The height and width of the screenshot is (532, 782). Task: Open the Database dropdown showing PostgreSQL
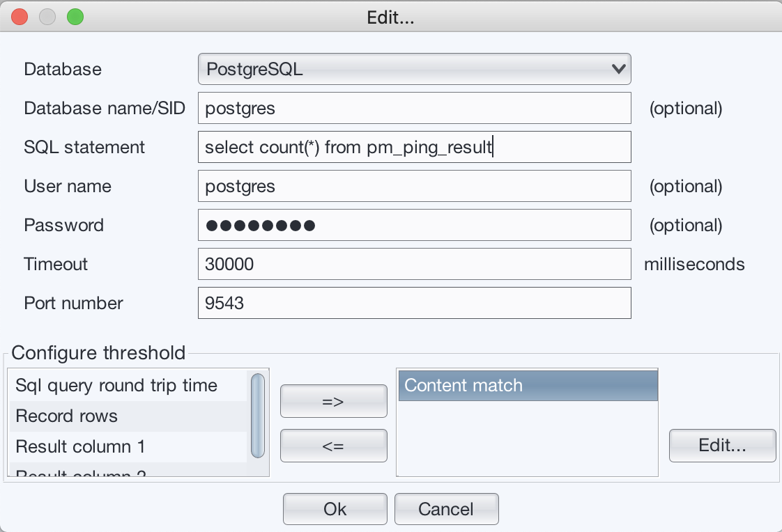(414, 69)
